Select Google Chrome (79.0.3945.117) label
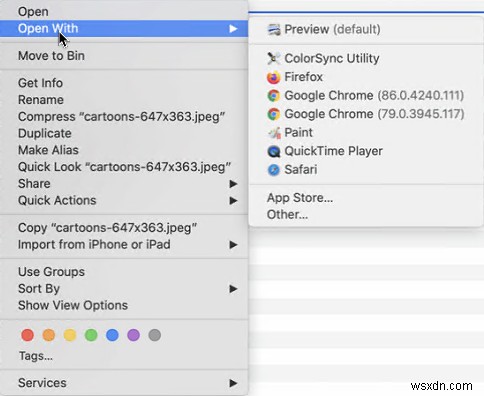 (x=374, y=114)
